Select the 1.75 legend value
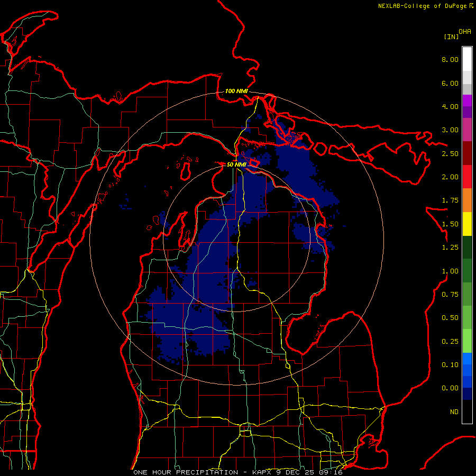This screenshot has width=476, height=476. [x=450, y=200]
